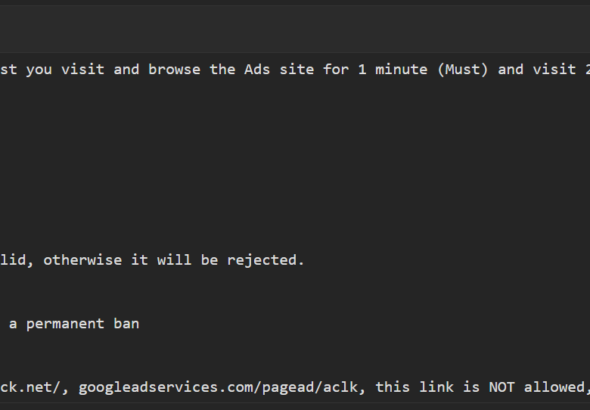Click the word "ban"
The image size is (590, 410).
(126, 324)
